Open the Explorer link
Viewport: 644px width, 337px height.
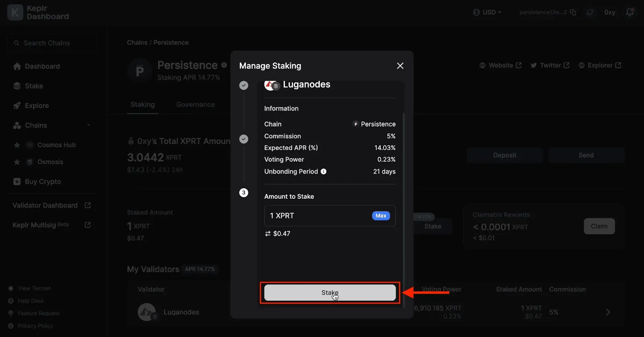tap(600, 65)
